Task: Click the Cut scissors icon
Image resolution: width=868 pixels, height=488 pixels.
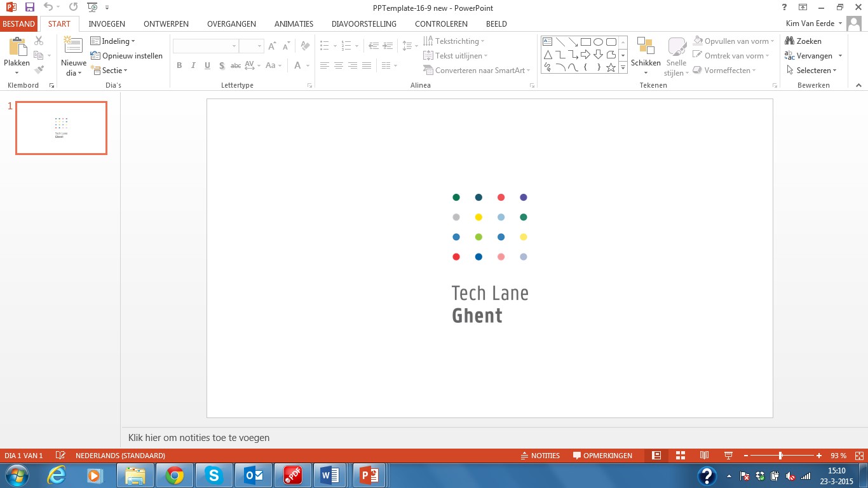Action: pyautogui.click(x=39, y=41)
